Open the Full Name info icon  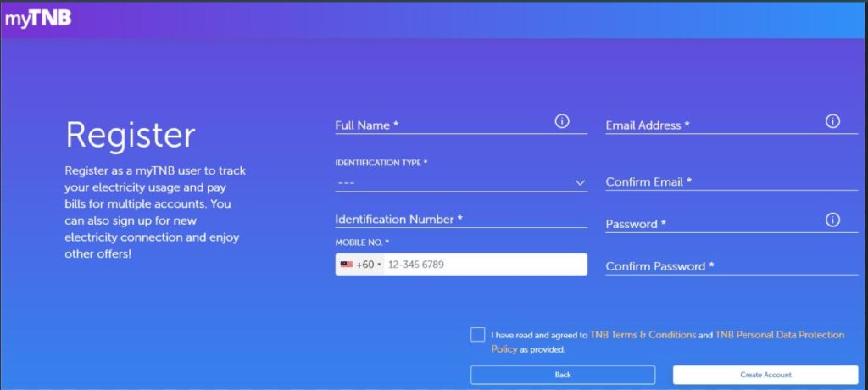pyautogui.click(x=562, y=121)
